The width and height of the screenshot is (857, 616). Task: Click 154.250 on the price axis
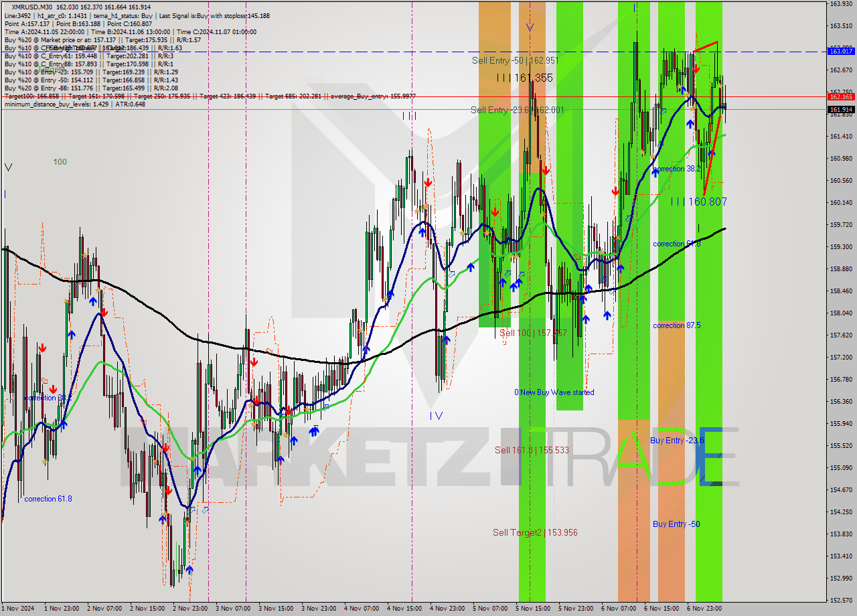(841, 512)
